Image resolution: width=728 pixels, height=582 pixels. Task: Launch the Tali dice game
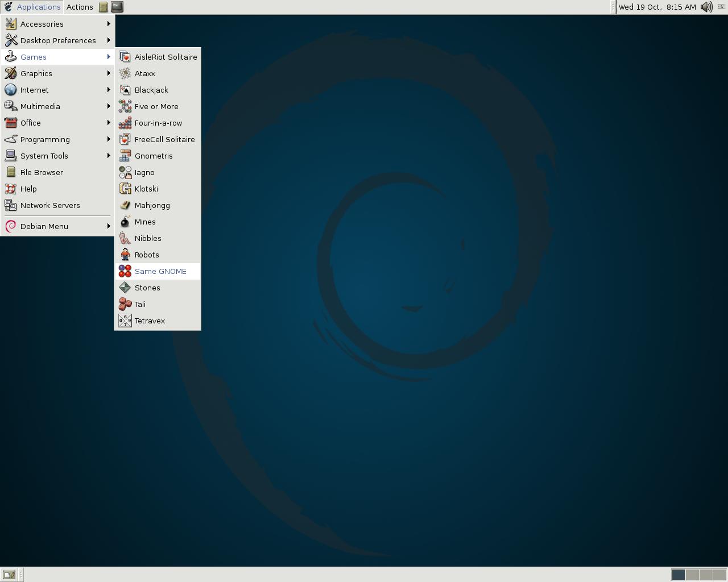(158, 304)
